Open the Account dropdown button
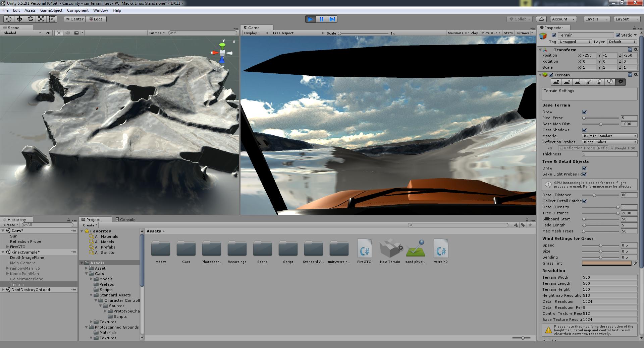Screen dimensions: 644x348 (x=563, y=19)
